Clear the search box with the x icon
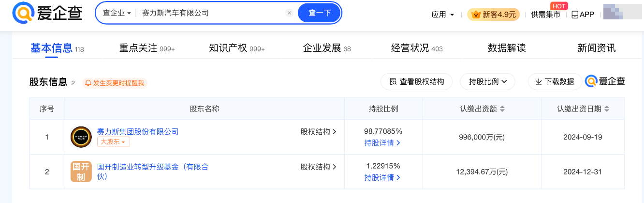This screenshot has width=644, height=203. click(289, 13)
